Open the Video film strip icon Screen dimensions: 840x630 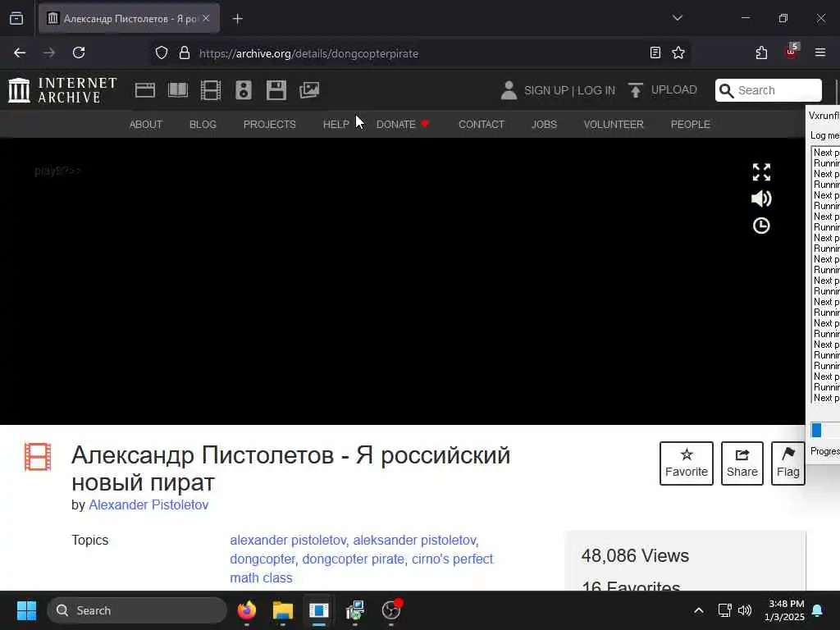(211, 90)
